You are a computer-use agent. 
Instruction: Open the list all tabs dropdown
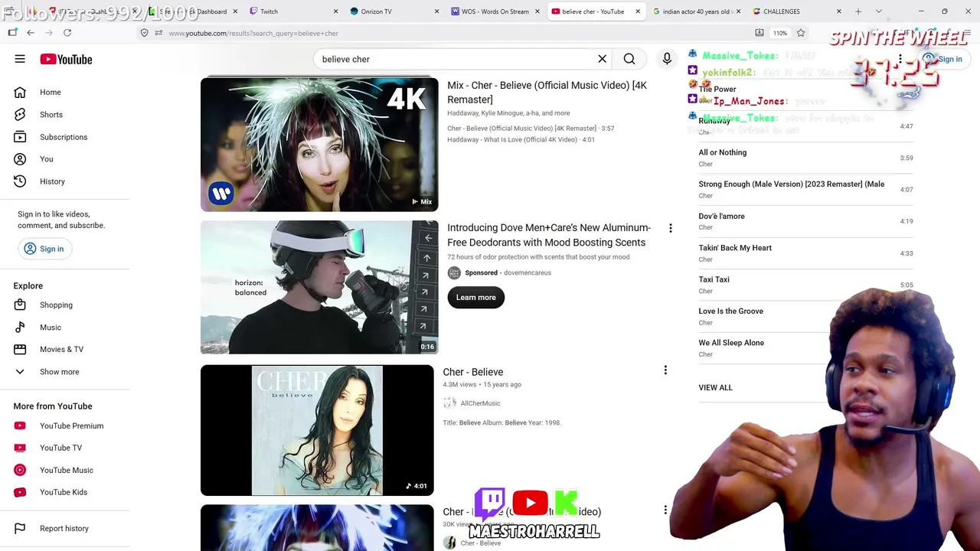point(879,11)
